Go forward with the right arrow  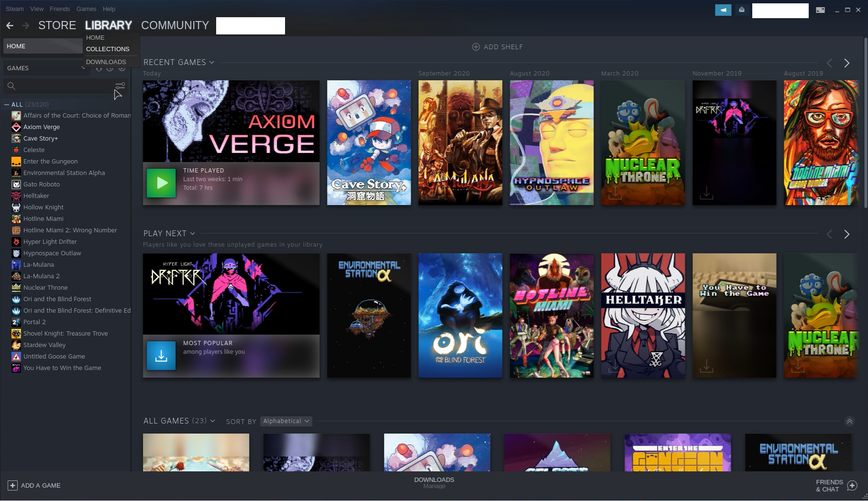pos(26,25)
